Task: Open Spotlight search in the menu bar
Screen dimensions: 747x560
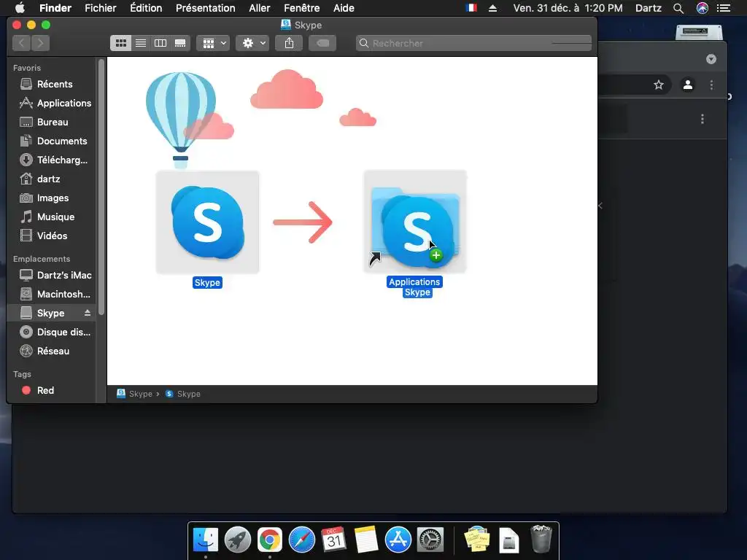Action: pyautogui.click(x=678, y=8)
